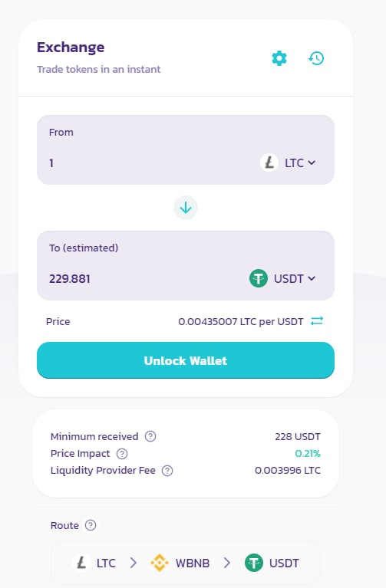
Task: Open recent transactions history icon
Action: click(316, 58)
